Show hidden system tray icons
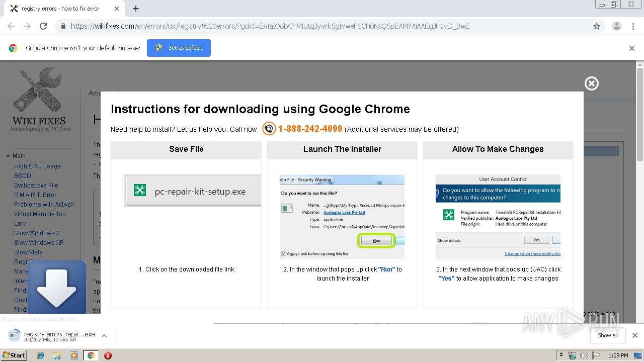 [561, 355]
